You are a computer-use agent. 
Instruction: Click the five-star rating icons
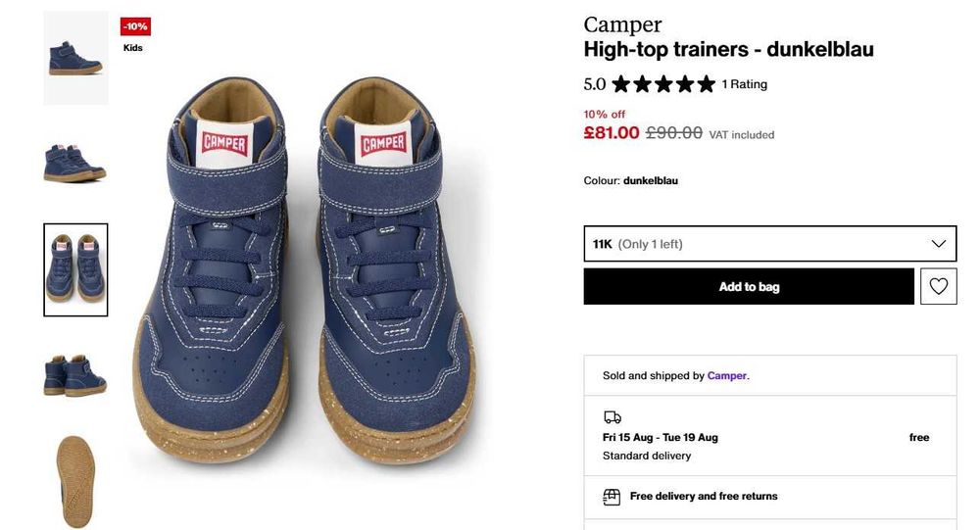point(663,84)
